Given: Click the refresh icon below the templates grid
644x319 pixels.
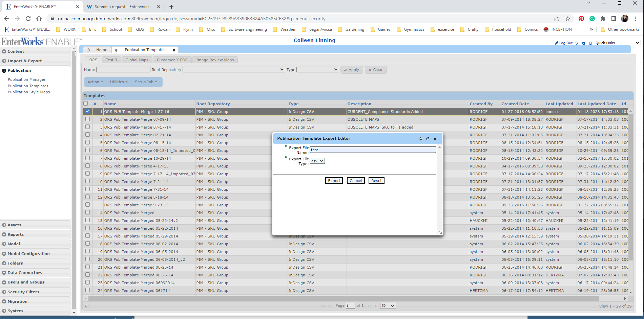Looking at the screenshot, I should coord(87,306).
